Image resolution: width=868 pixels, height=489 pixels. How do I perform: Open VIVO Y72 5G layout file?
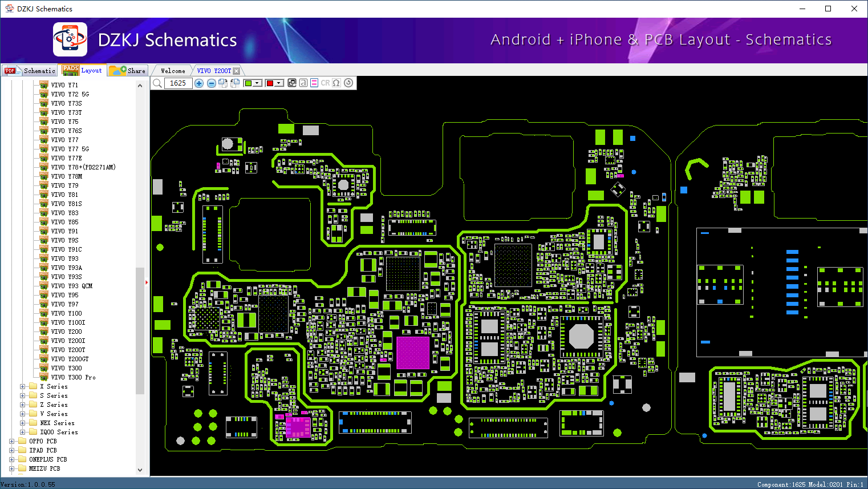(x=70, y=94)
